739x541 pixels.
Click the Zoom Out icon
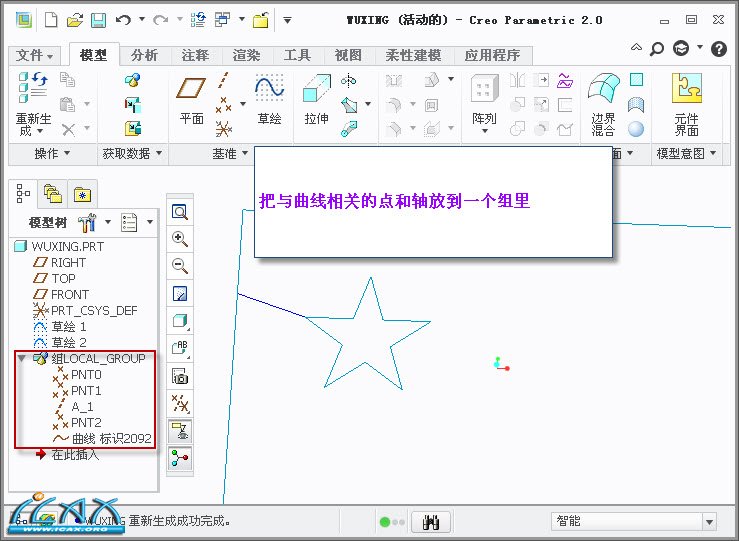point(180,266)
